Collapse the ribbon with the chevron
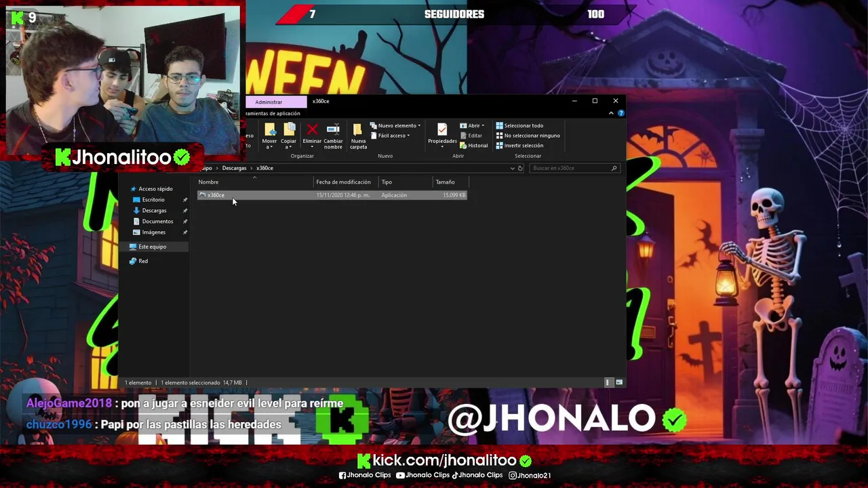The width and height of the screenshot is (868, 488). (x=611, y=113)
